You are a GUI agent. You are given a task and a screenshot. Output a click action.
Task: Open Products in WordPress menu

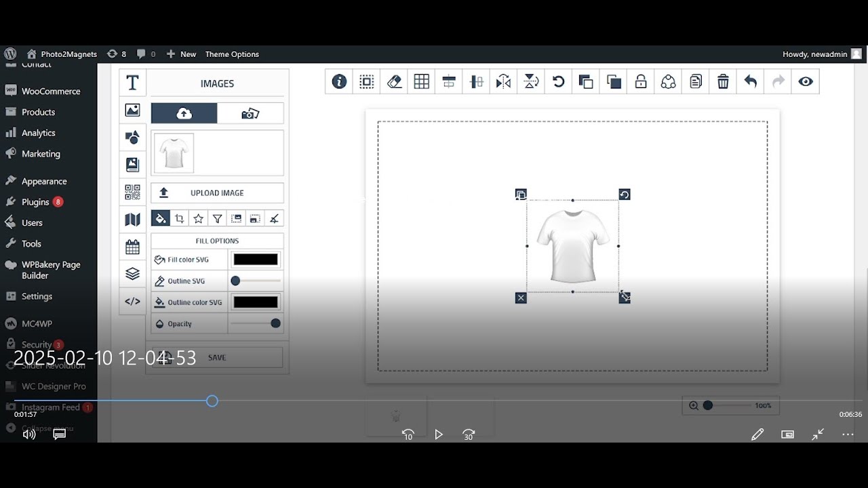pyautogui.click(x=38, y=112)
